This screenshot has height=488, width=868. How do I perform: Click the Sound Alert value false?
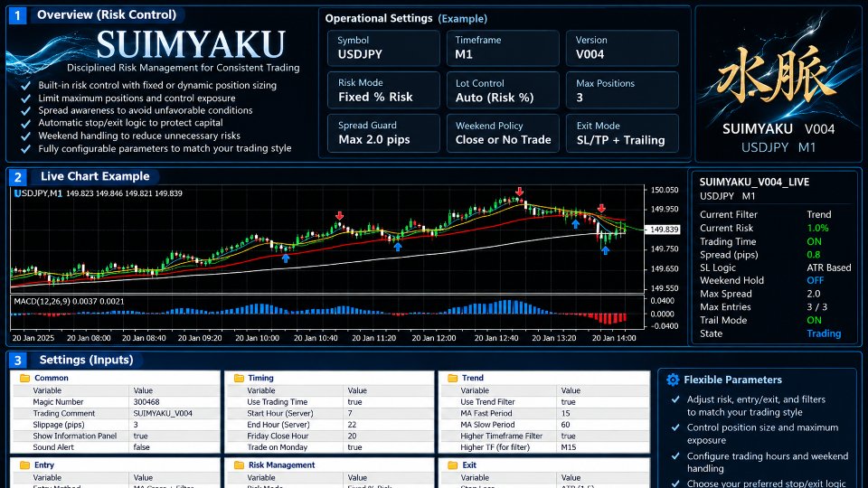pyautogui.click(x=141, y=447)
